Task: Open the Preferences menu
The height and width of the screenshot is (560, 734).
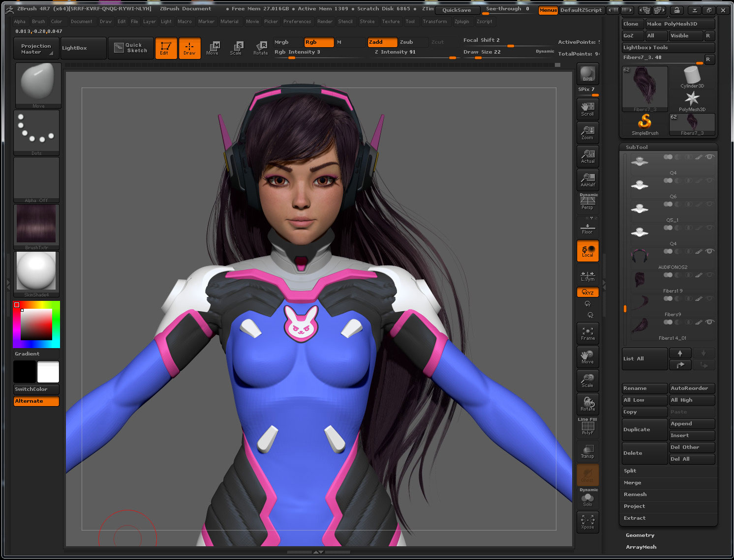Action: pyautogui.click(x=297, y=21)
